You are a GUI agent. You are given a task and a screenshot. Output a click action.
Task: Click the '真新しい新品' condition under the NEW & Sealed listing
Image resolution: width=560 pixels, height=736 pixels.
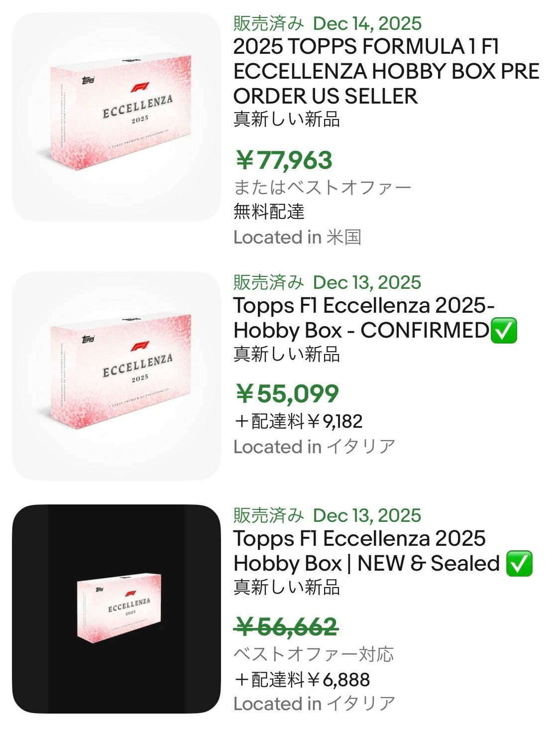point(287,588)
